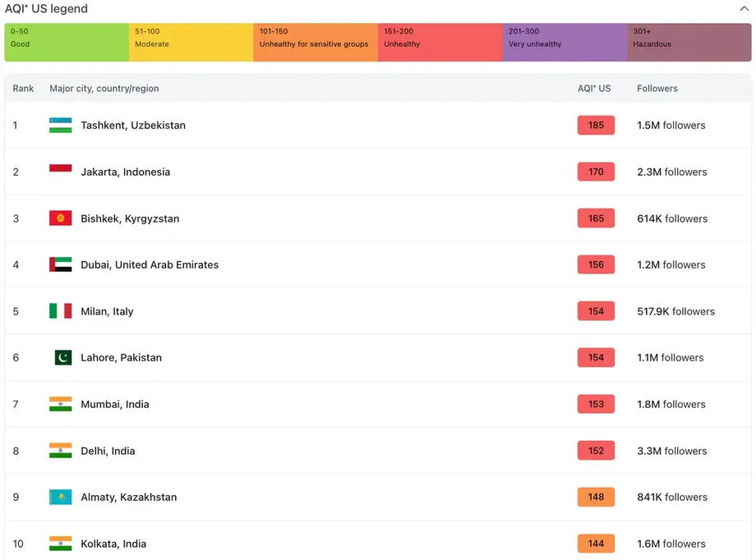756x560 pixels.
Task: Select the red 151-200 Unhealthy legend swatch
Action: (x=440, y=43)
